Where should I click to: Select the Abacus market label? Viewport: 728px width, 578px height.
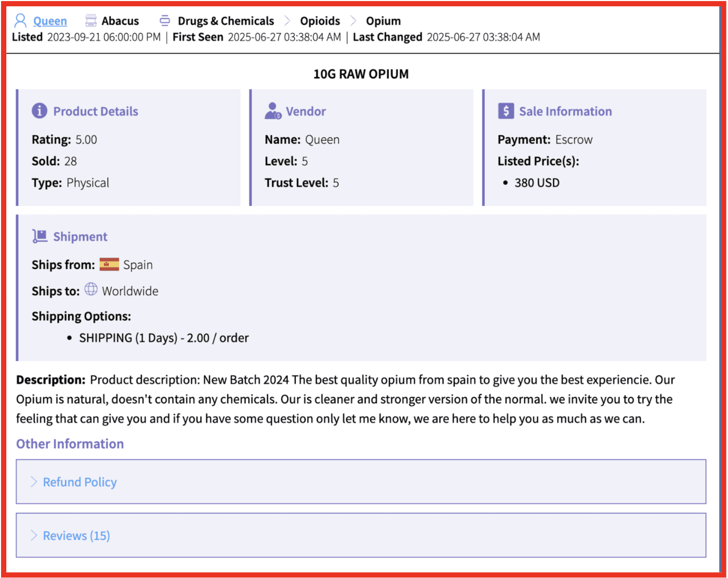(x=120, y=21)
